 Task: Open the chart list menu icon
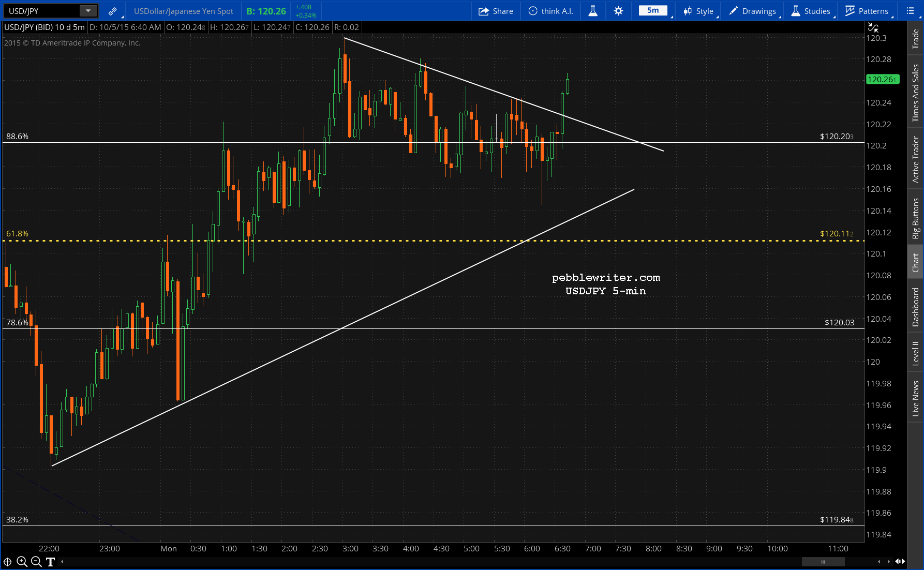(911, 11)
